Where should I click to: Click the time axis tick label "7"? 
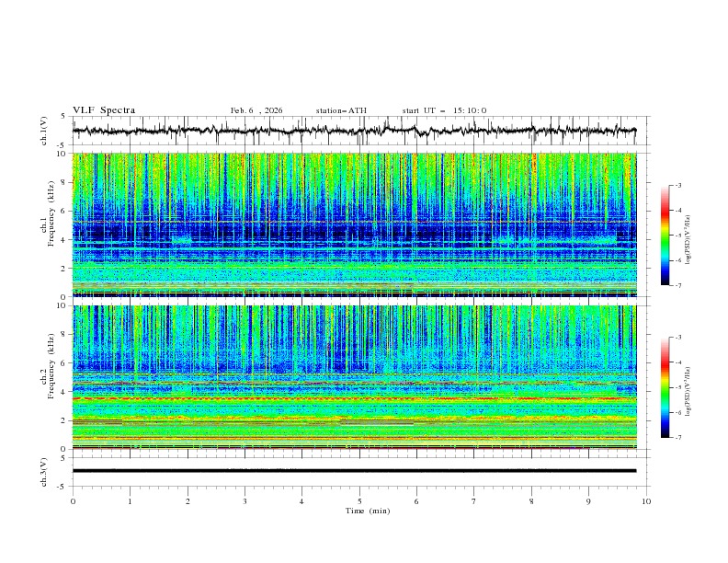click(474, 501)
